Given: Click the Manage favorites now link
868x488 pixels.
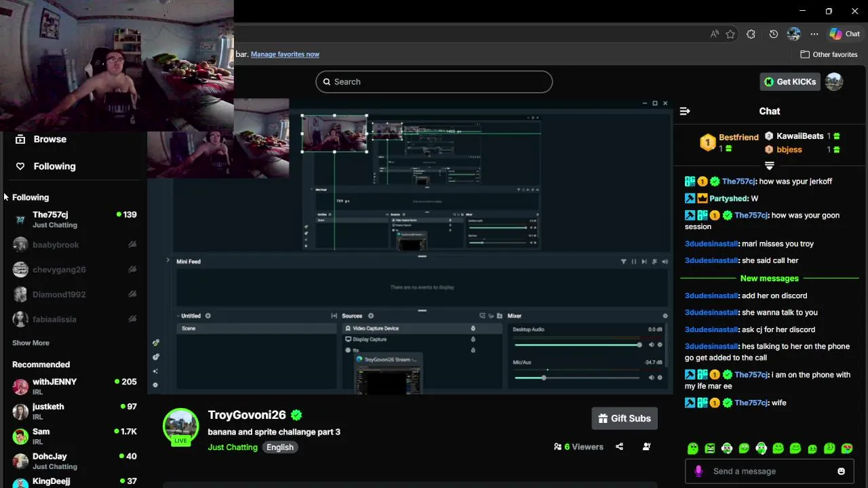Looking at the screenshot, I should point(285,54).
